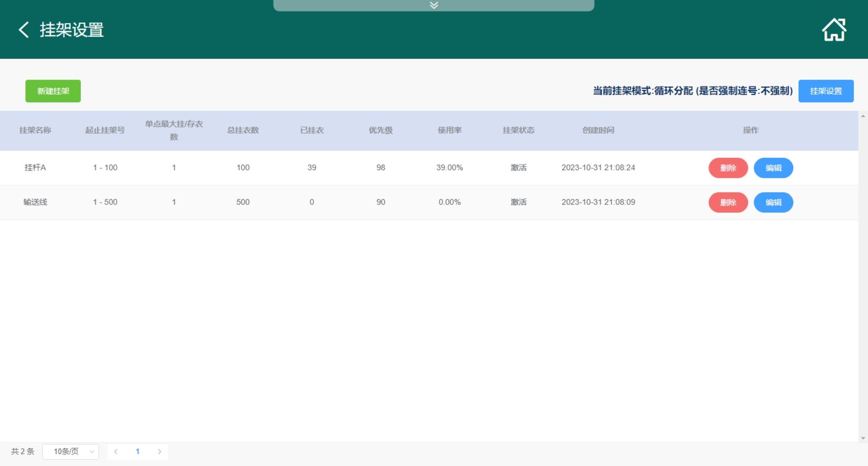This screenshot has height=466, width=868.
Task: Click the 新建挂架 button
Action: click(x=53, y=91)
